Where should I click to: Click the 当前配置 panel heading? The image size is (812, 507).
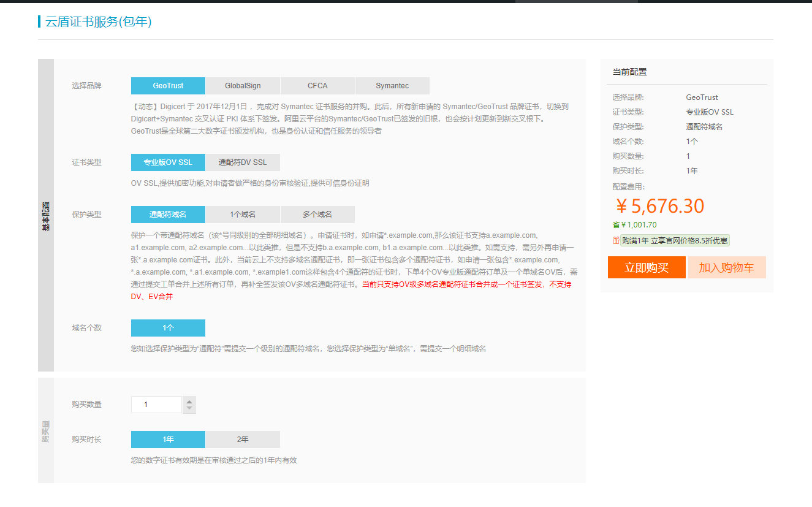(629, 72)
